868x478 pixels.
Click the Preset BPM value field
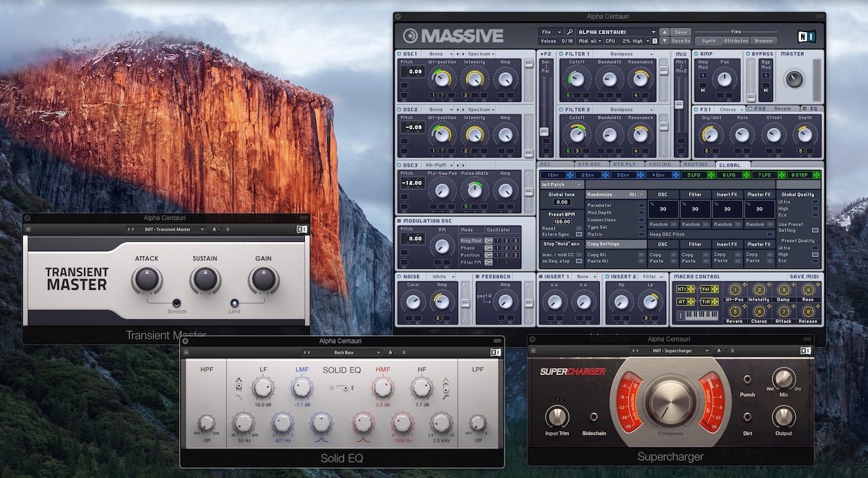tap(562, 222)
